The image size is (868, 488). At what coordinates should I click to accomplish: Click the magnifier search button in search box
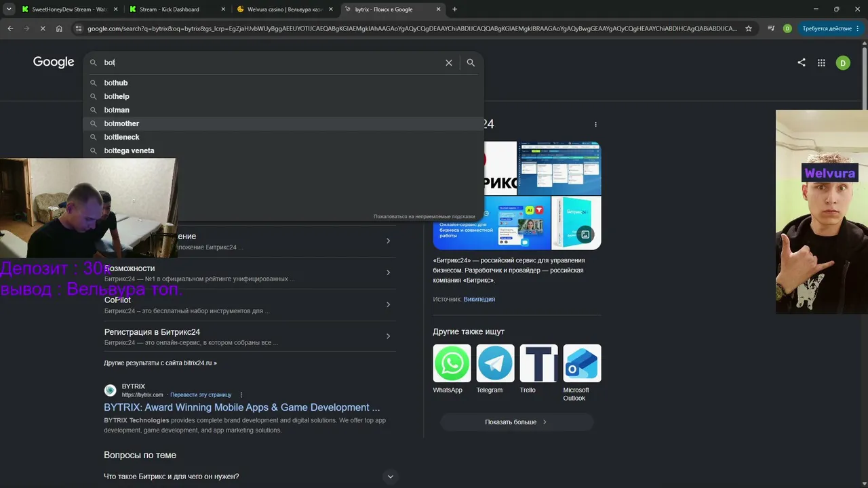(471, 62)
